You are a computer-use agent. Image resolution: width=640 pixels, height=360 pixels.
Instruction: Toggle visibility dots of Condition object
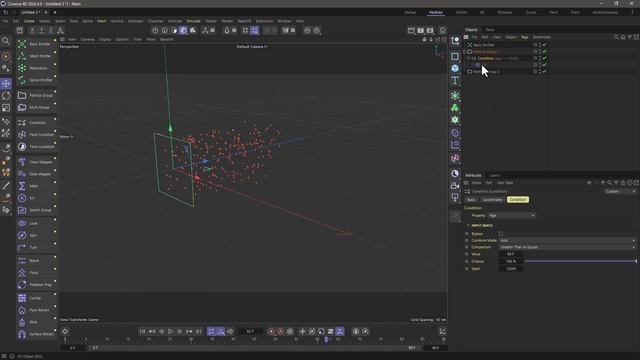click(540, 58)
